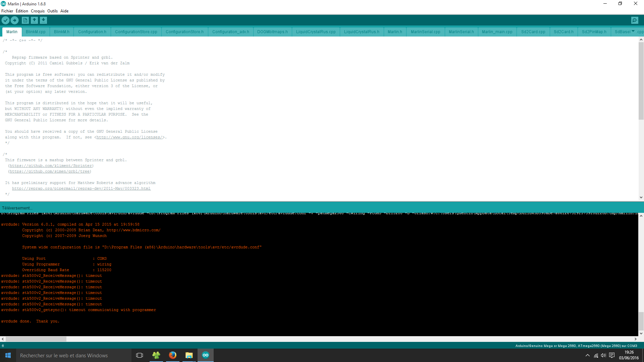Expand the tab list dropdown arrow
The width and height of the screenshot is (644, 362).
click(x=633, y=31)
